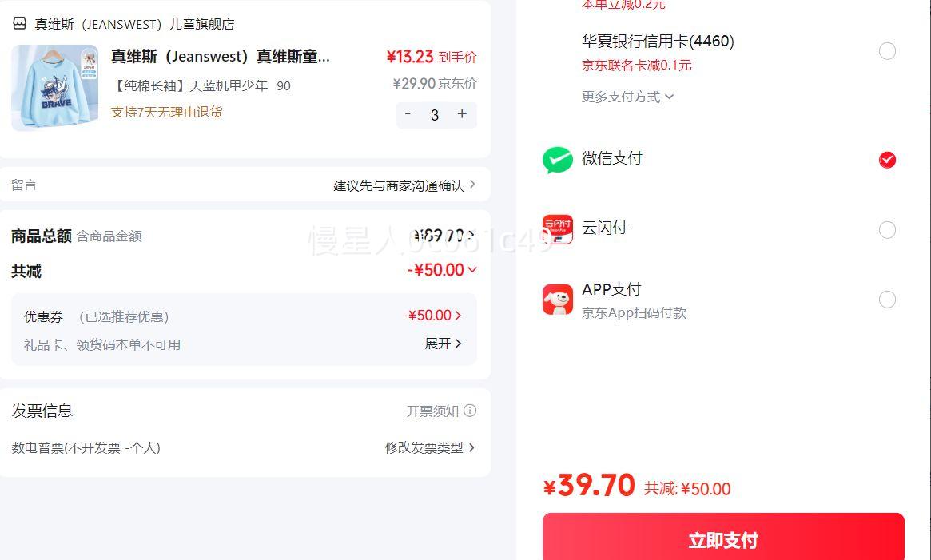Click the Jeanswest store icon
931x560 pixels.
coord(19,24)
